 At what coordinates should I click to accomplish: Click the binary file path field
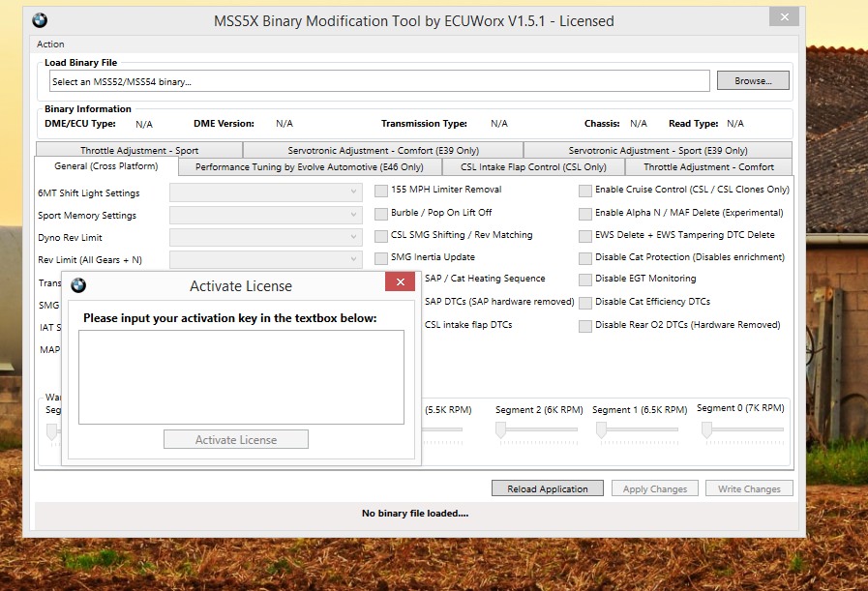click(x=379, y=81)
